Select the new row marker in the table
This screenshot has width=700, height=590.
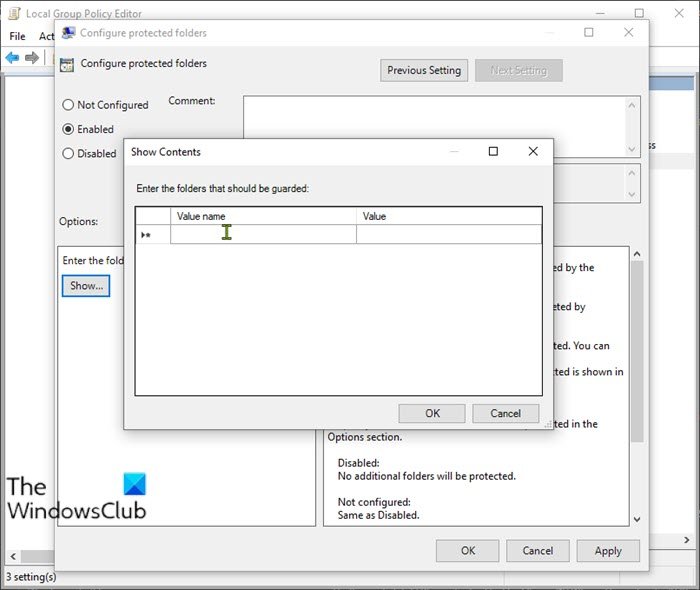coord(153,234)
